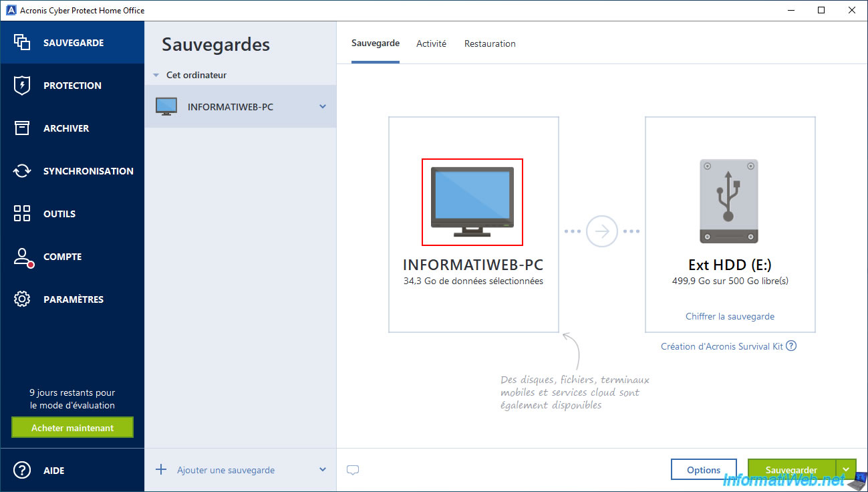The height and width of the screenshot is (492, 868).
Task: Click the green Sauvegarder button
Action: click(792, 470)
